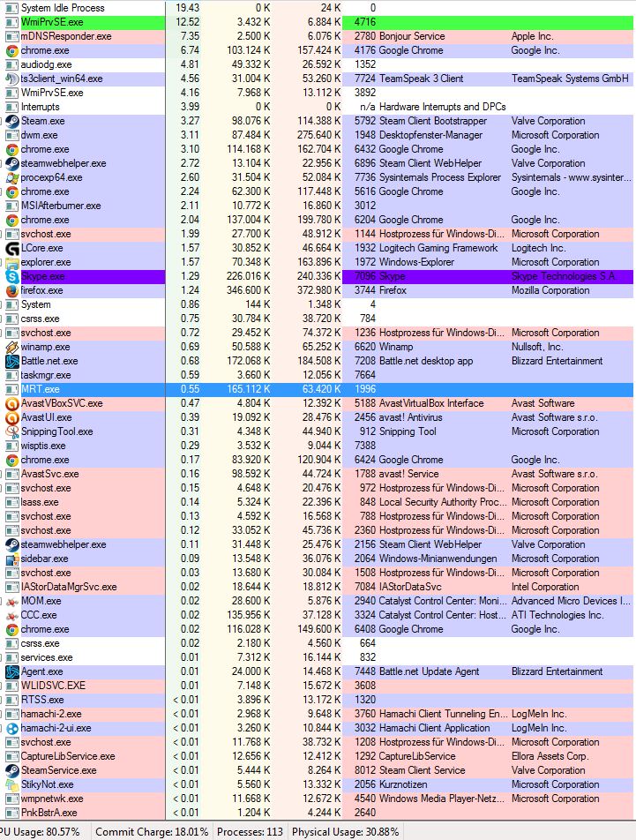This screenshot has height=840, width=636.
Task: Click 'Processes: 113' in the status bar
Action: [250, 832]
